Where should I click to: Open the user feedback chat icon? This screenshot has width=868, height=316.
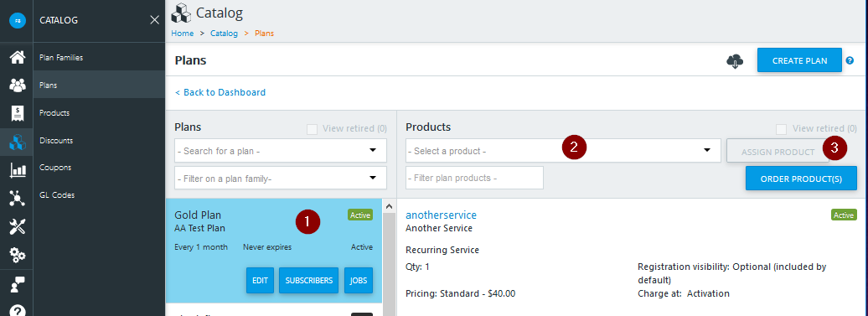(18, 283)
